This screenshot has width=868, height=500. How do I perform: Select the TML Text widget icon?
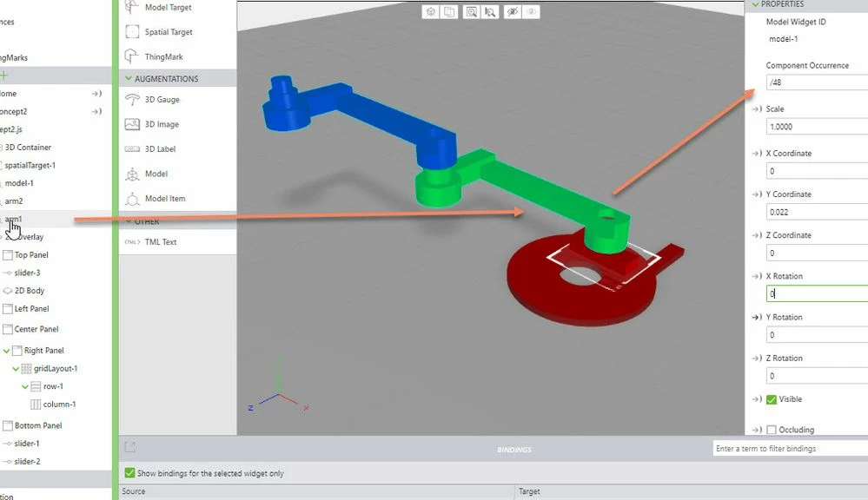pos(132,241)
